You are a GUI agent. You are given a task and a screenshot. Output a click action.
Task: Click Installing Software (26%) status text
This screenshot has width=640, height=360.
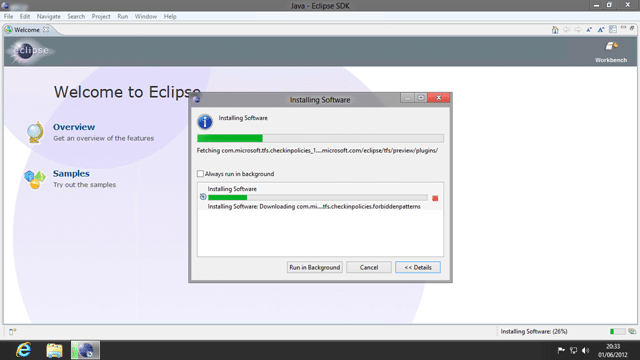pyautogui.click(x=534, y=331)
